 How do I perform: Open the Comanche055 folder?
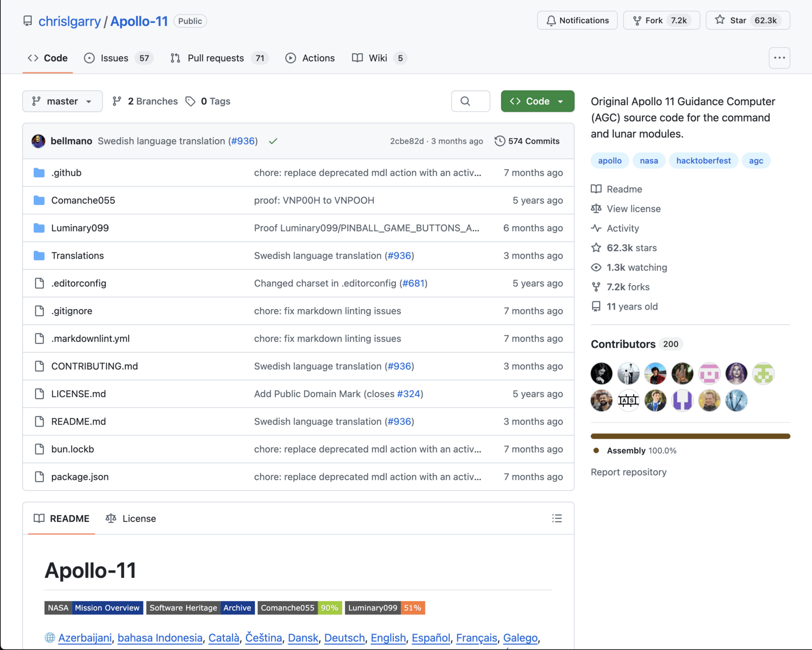pyautogui.click(x=83, y=200)
